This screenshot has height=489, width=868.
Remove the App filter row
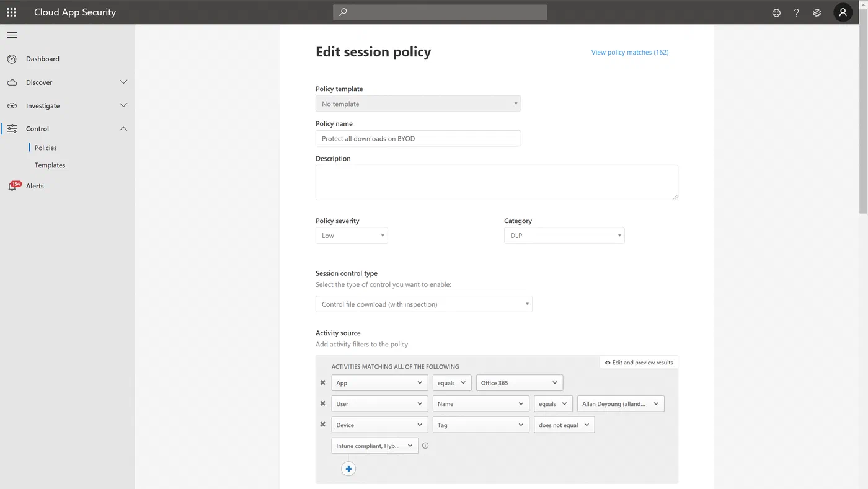tap(322, 383)
